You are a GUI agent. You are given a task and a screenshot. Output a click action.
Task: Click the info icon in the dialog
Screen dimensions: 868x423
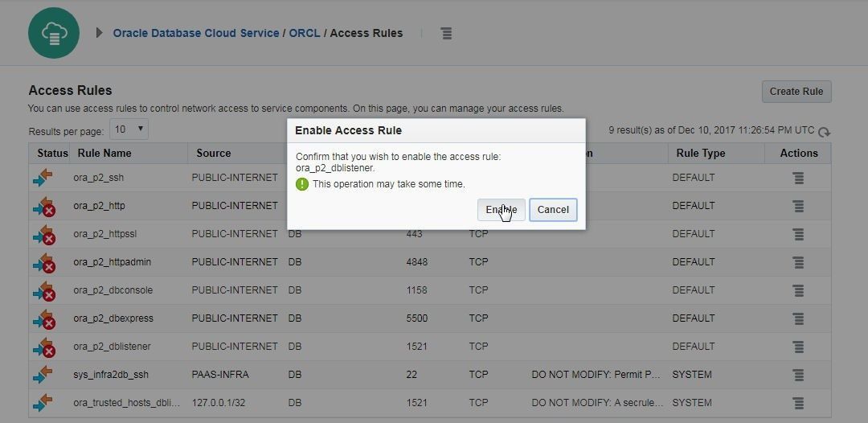point(301,184)
